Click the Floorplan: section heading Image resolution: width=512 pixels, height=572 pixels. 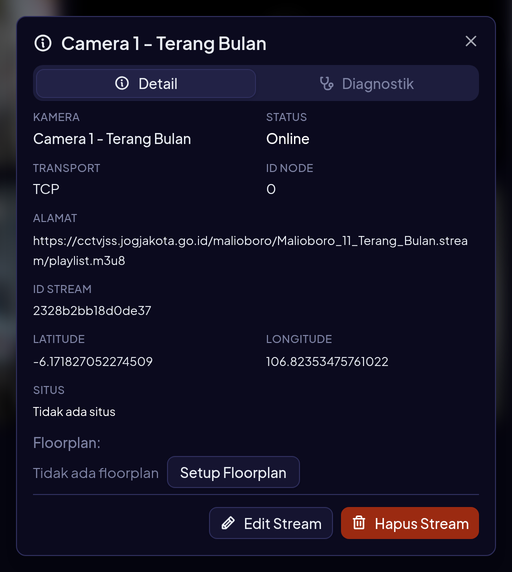click(67, 443)
